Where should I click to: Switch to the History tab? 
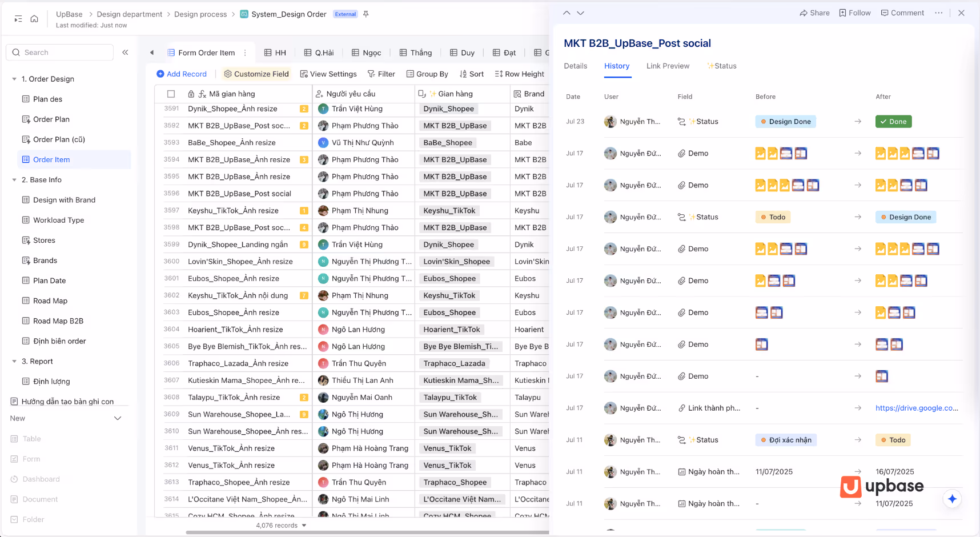[617, 66]
